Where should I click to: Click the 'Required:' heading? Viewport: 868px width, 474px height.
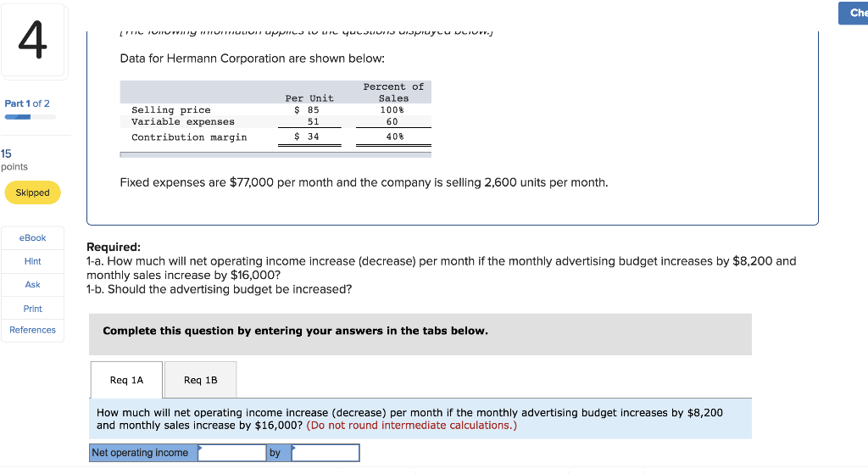point(114,247)
